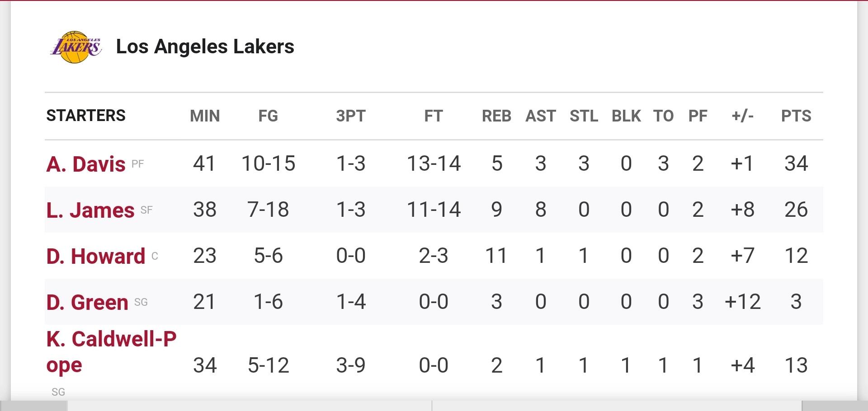868x411 pixels.
Task: Click the PTS column header
Action: point(796,116)
